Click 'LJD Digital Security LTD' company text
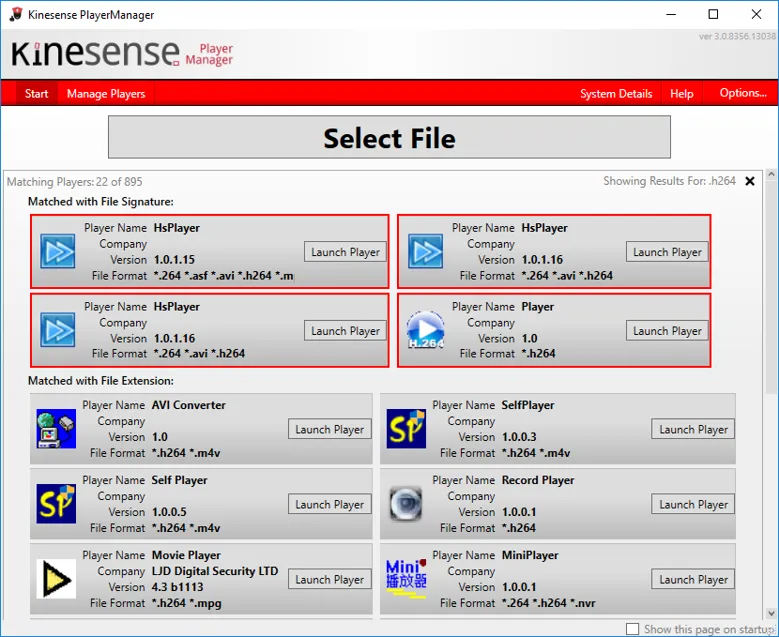 pyautogui.click(x=215, y=571)
